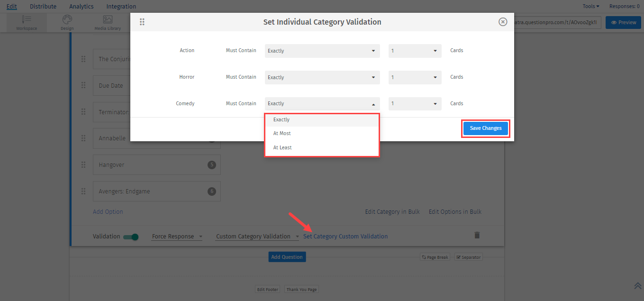Click drag handle beside Avengers: Endgame option
This screenshot has width=644, height=301.
(83, 191)
